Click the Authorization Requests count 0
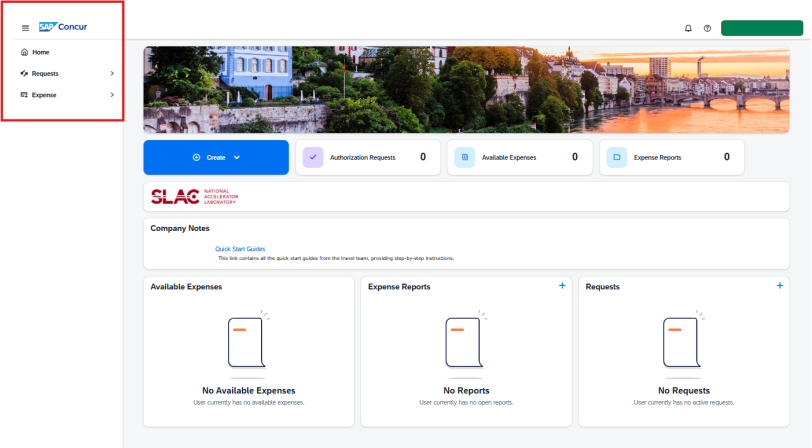The height and width of the screenshot is (448, 812). click(x=423, y=157)
